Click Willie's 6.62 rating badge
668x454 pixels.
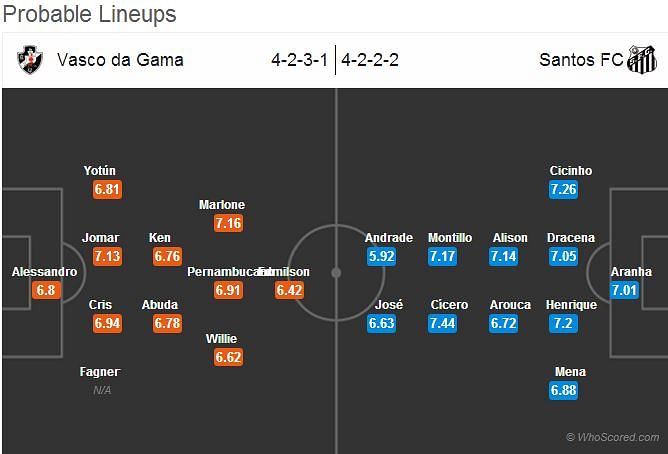pos(228,357)
